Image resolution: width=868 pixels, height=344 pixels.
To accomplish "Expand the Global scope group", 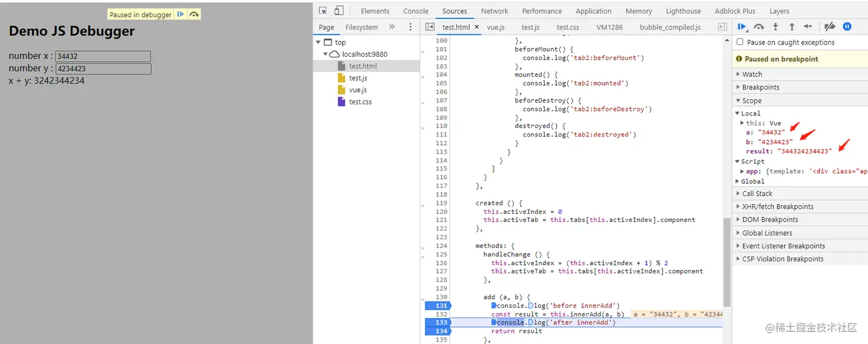I will (x=738, y=181).
